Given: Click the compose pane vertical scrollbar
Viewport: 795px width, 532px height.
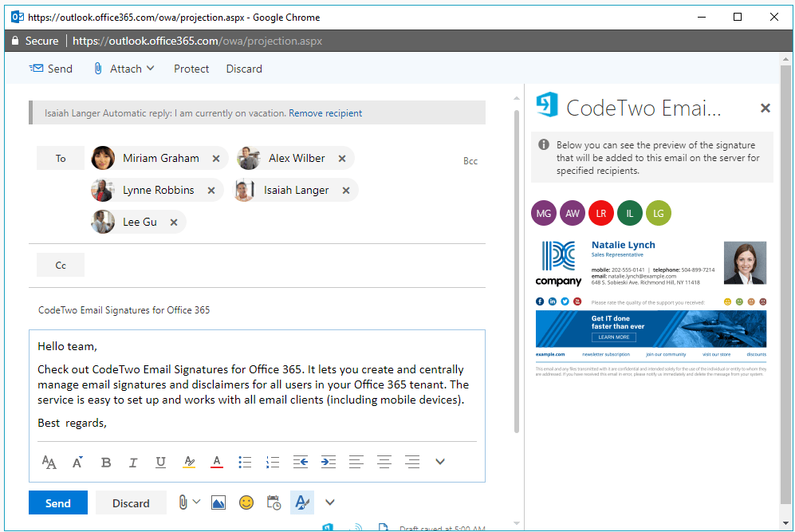Looking at the screenshot, I should coord(517,271).
